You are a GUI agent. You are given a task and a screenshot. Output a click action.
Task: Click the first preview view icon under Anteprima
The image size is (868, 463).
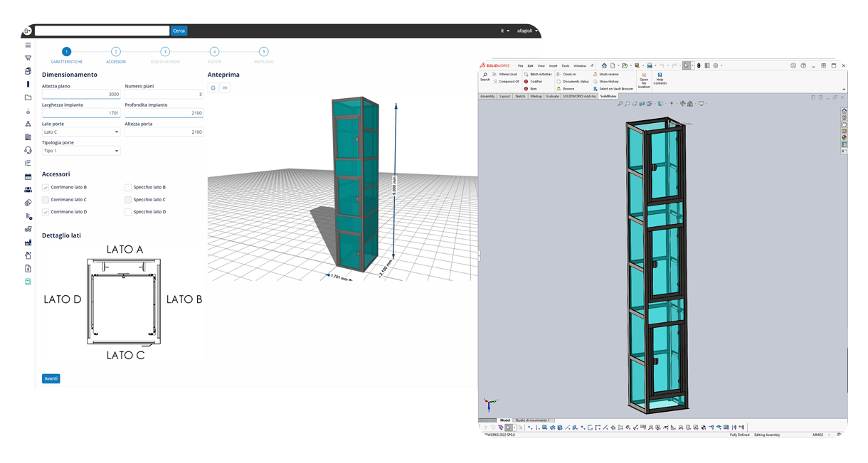(213, 88)
